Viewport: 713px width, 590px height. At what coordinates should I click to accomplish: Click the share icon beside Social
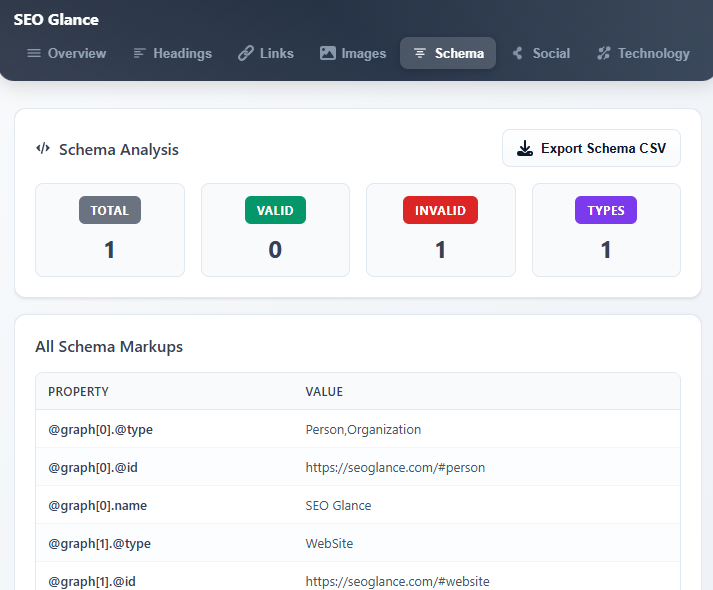pyautogui.click(x=517, y=53)
